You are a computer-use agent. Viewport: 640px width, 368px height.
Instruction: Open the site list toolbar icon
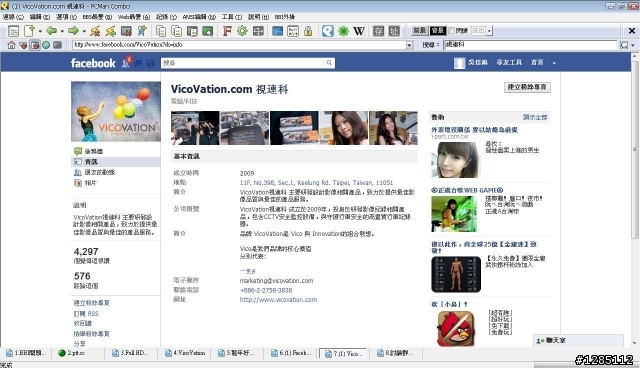point(13,31)
